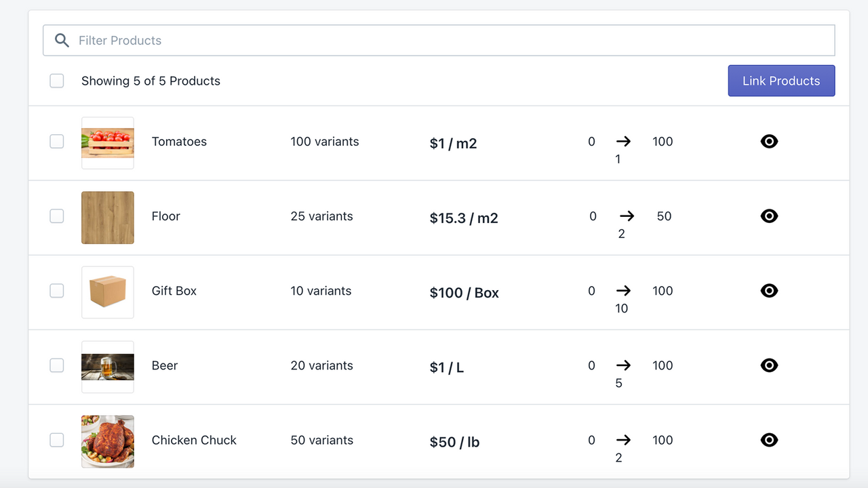Click the '50 variants' text
Image resolution: width=868 pixels, height=488 pixels.
pos(322,440)
